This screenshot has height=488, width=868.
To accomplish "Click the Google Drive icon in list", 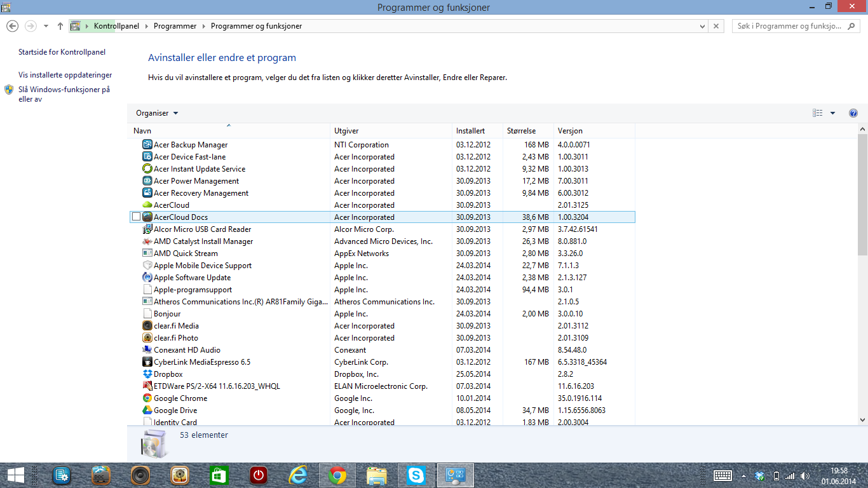I will 147,410.
